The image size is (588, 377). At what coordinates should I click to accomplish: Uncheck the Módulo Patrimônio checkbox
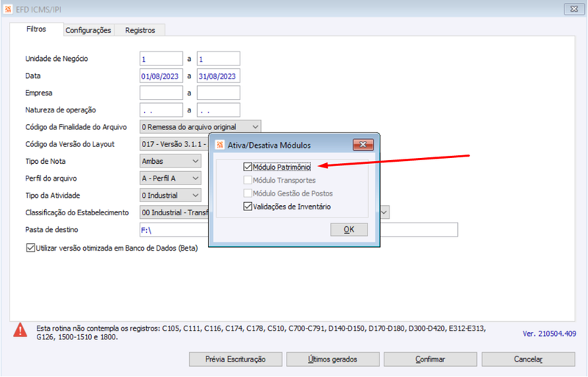click(248, 167)
